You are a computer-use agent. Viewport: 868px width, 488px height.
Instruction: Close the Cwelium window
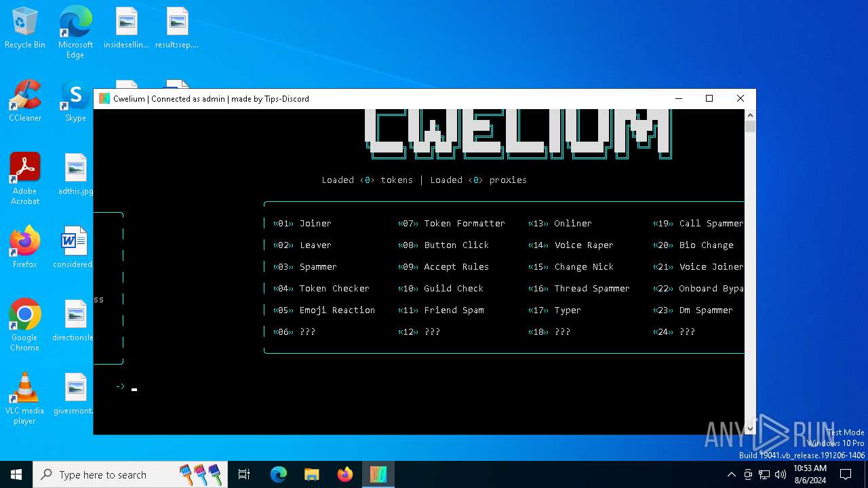point(741,98)
